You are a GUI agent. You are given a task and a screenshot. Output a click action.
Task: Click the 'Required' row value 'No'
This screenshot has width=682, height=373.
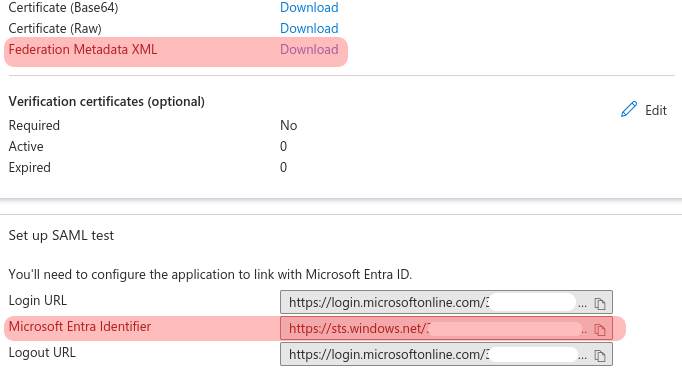pos(288,125)
